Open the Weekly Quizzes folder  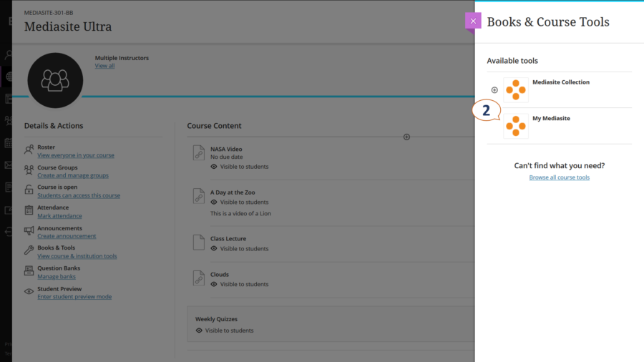coord(216,319)
